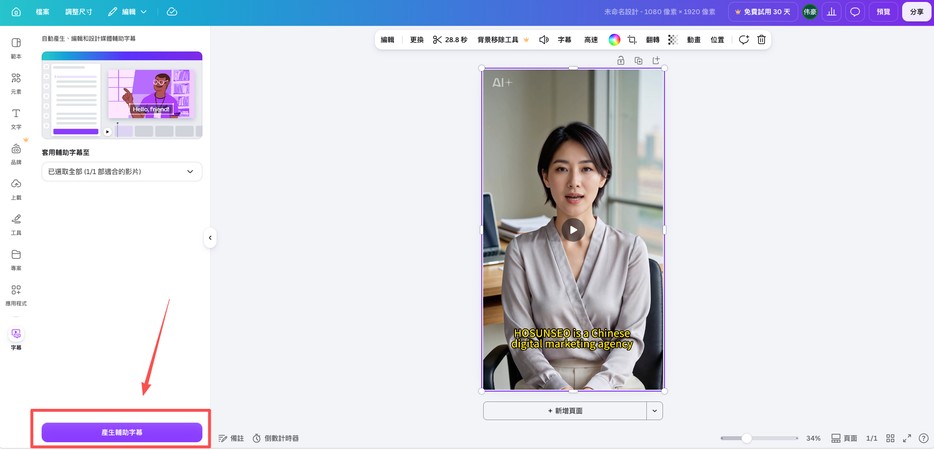Add a new page using page-plus icon
Image resolution: width=934 pixels, height=450 pixels.
tap(656, 60)
